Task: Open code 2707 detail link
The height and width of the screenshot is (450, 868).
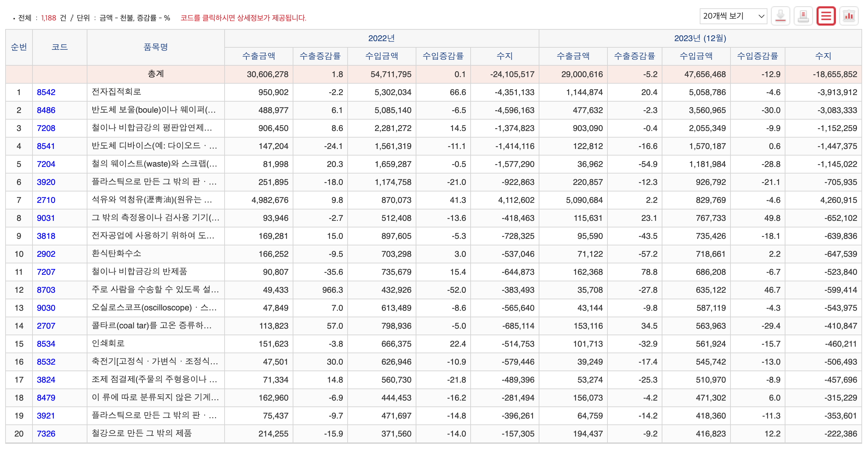Action: pyautogui.click(x=46, y=326)
